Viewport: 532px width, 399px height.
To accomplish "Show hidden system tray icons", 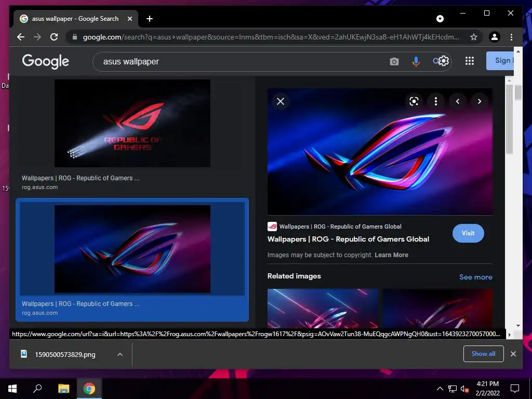I will 440,389.
